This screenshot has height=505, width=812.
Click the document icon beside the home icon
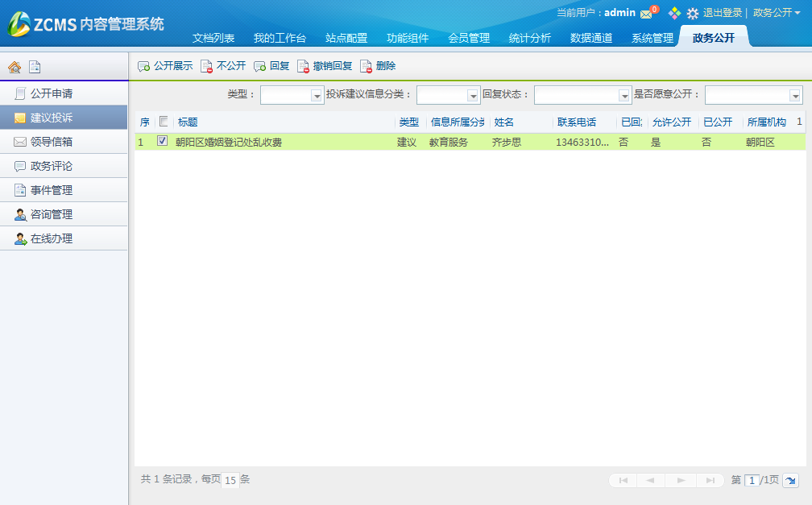(35, 68)
